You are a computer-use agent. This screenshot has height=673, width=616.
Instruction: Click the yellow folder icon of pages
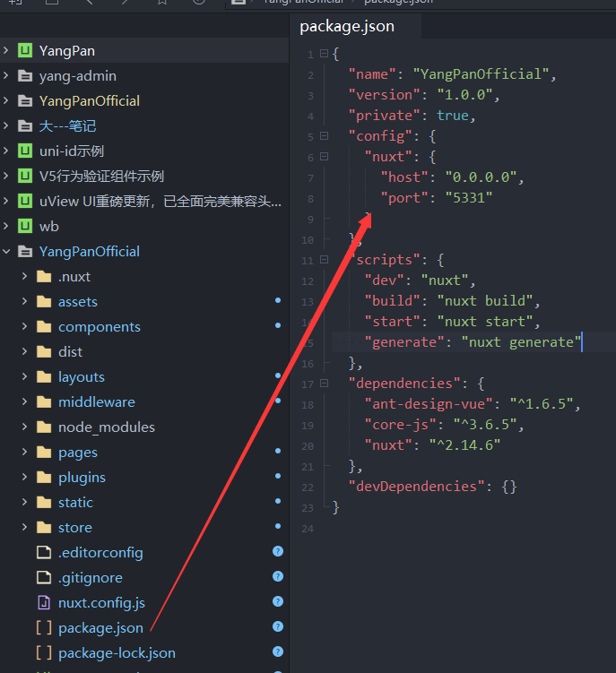click(x=44, y=453)
